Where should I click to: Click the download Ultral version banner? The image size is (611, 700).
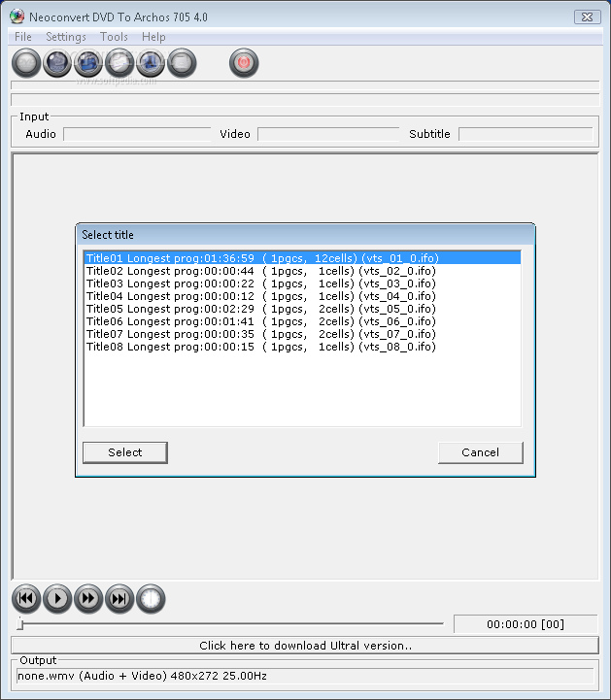click(x=305, y=646)
